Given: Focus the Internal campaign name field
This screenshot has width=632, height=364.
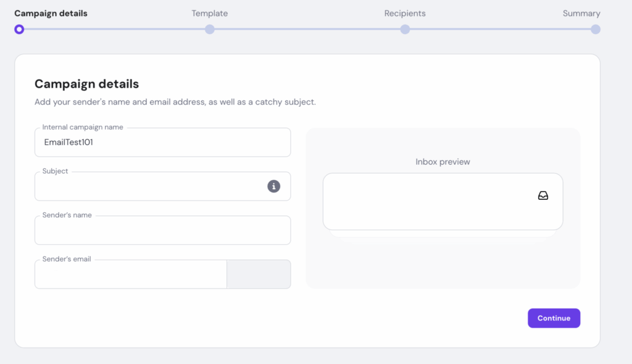Looking at the screenshot, I should 162,142.
